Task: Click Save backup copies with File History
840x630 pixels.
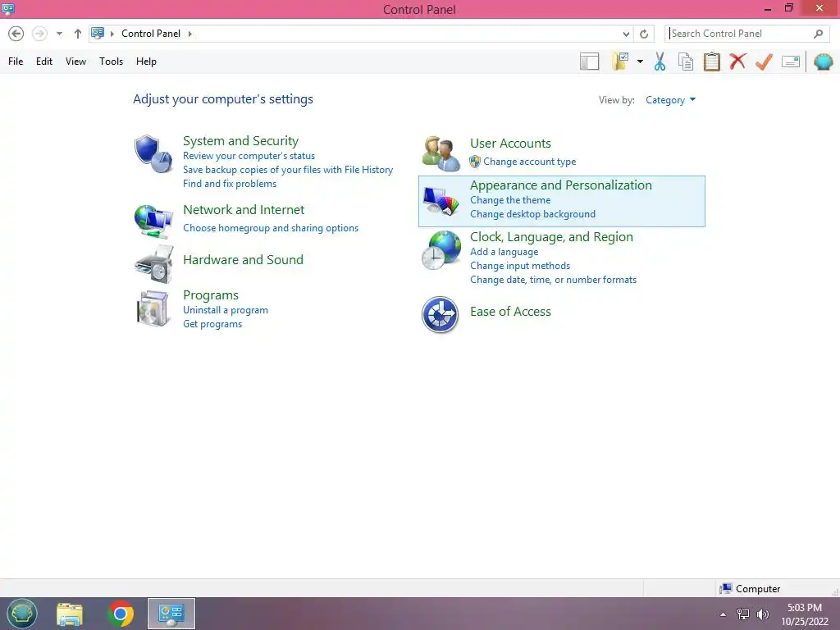Action: pos(288,170)
